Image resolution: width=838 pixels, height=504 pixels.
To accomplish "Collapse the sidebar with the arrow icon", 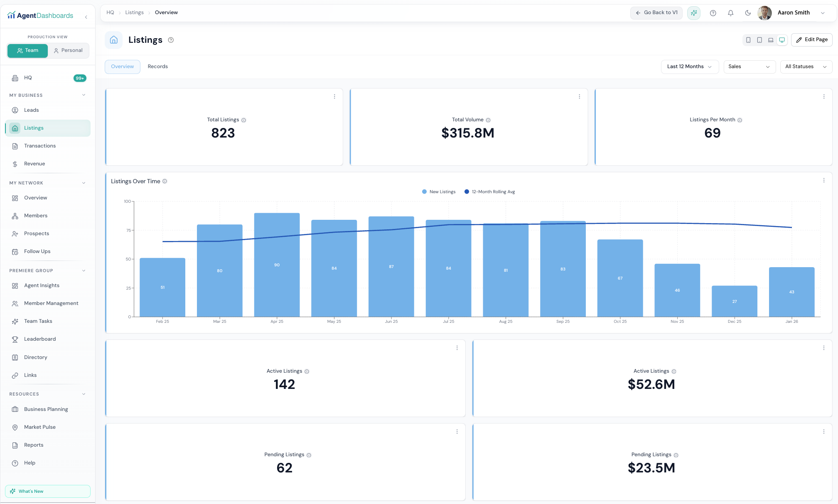I will point(86,17).
